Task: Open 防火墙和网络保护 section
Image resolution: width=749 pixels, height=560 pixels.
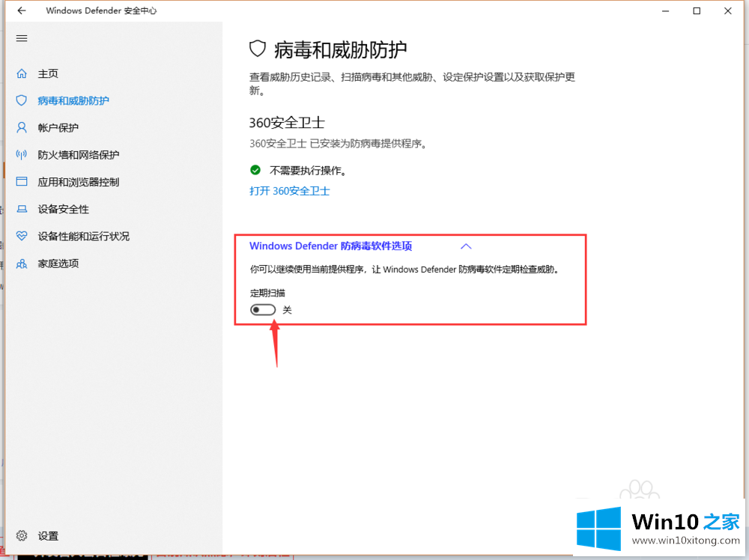Action: tap(79, 155)
